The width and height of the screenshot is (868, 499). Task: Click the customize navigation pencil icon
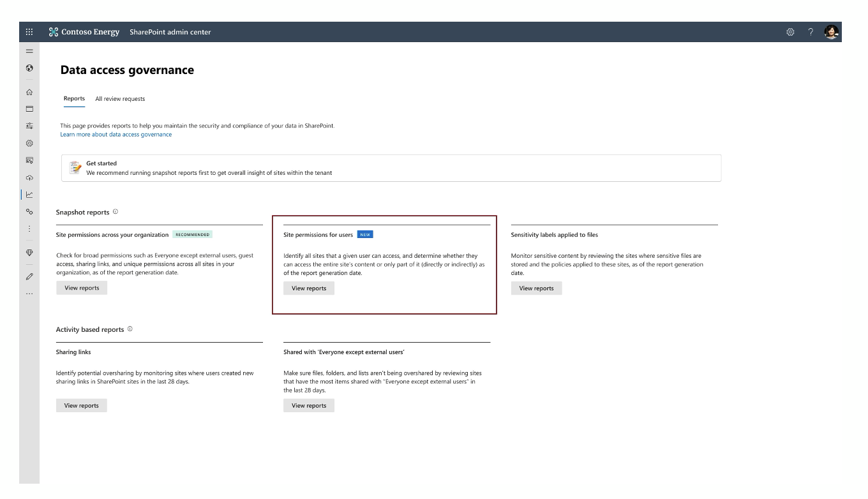click(x=29, y=276)
